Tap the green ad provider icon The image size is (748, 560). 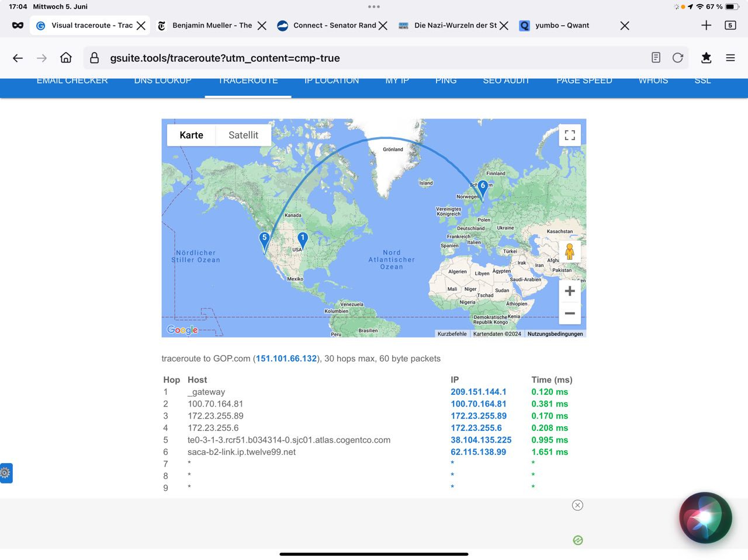pyautogui.click(x=578, y=540)
